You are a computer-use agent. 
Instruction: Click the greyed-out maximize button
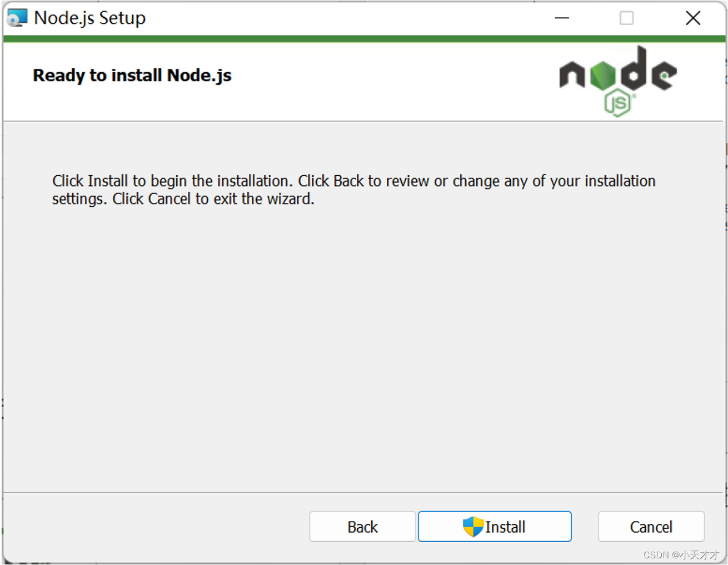click(x=626, y=18)
